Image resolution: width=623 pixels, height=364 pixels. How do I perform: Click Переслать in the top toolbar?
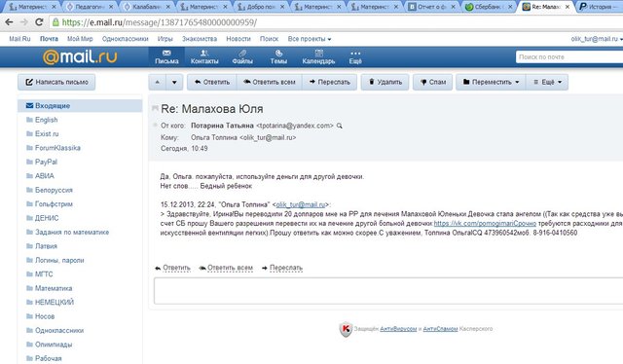[329, 83]
